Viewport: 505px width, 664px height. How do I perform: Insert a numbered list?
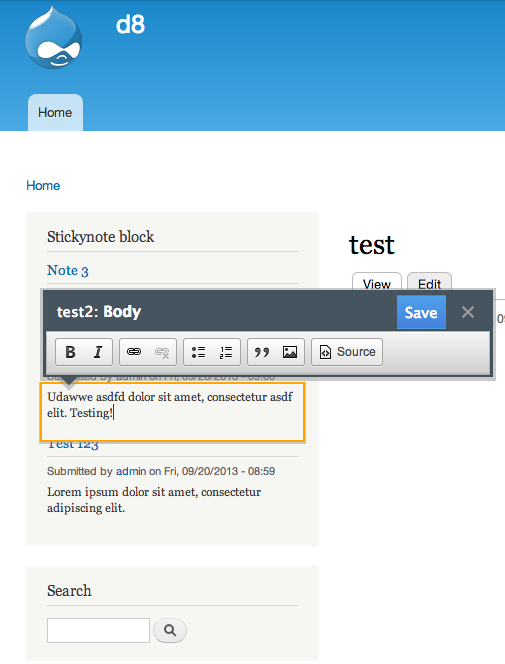point(226,352)
